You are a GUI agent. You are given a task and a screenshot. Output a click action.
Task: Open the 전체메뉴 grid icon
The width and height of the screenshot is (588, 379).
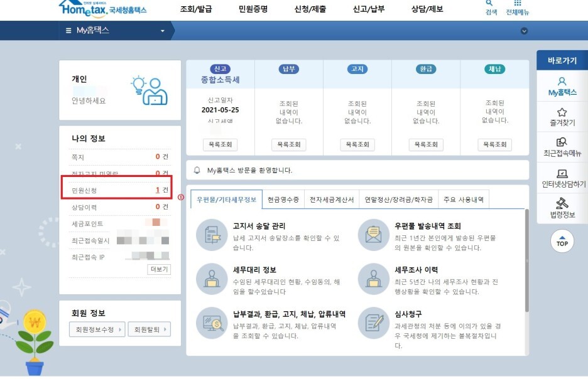518,8
